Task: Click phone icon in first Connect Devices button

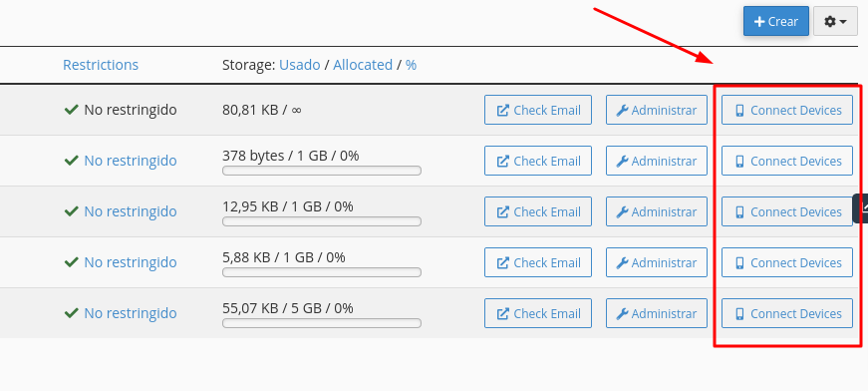Action: [739, 110]
